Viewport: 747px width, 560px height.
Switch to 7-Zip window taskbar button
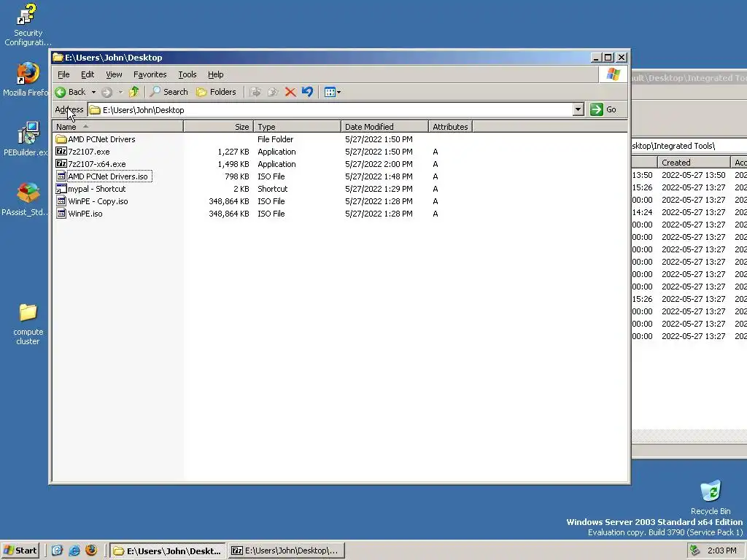286,551
